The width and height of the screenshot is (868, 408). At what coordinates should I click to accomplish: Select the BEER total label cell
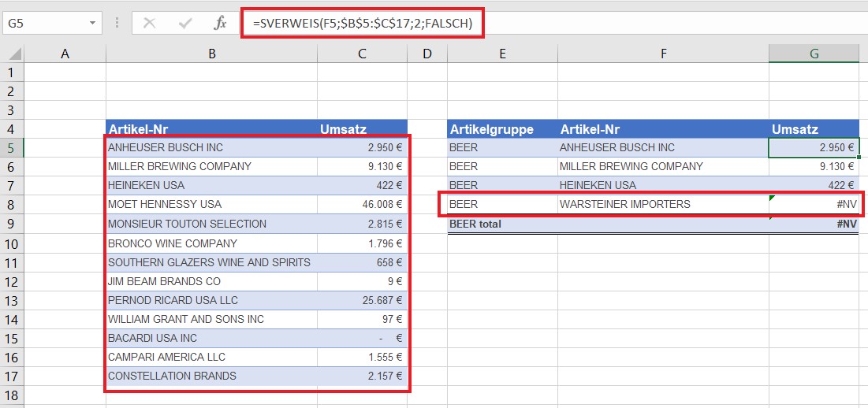pyautogui.click(x=502, y=224)
